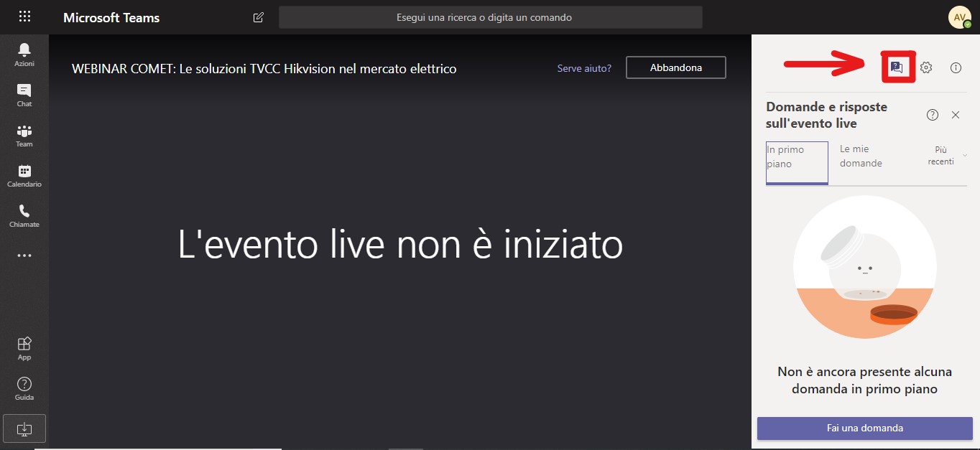The height and width of the screenshot is (450, 980).
Task: Start a new chat with compose icon
Action: coord(259,17)
